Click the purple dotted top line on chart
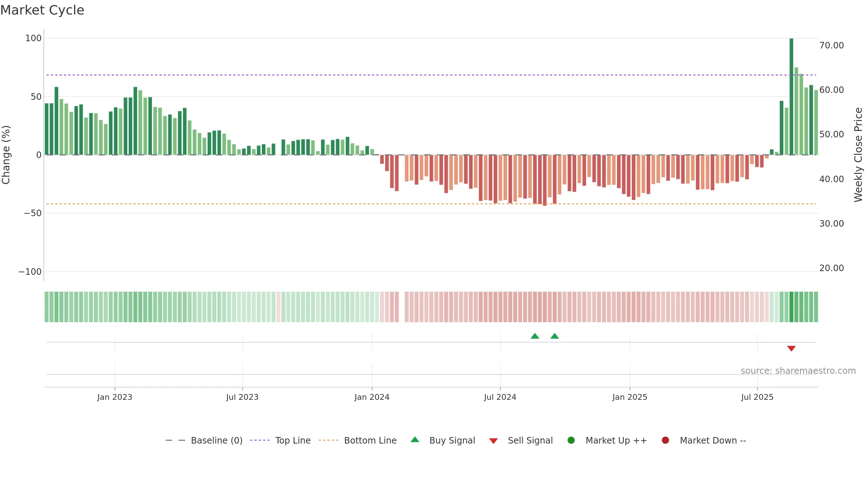This screenshot has width=868, height=488. click(x=431, y=75)
